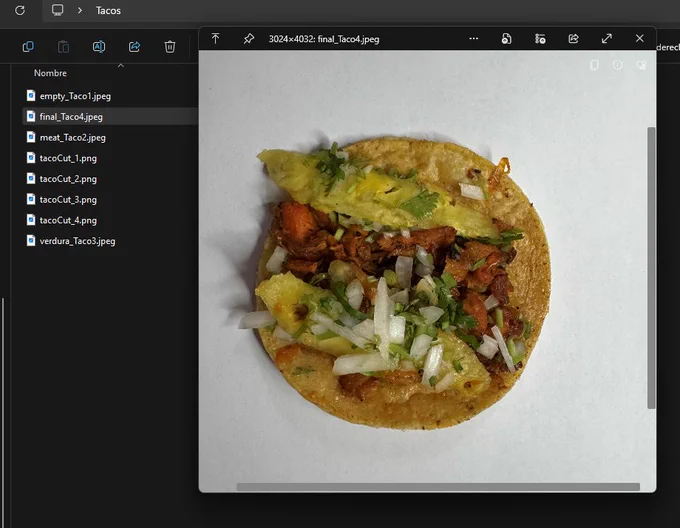This screenshot has height=528, width=680.
Task: Click the open-with share icon in preview
Action: click(x=573, y=39)
